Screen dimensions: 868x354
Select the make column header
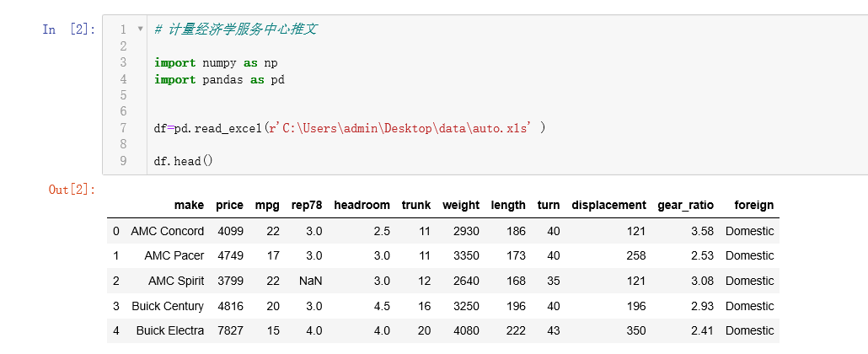pyautogui.click(x=189, y=205)
